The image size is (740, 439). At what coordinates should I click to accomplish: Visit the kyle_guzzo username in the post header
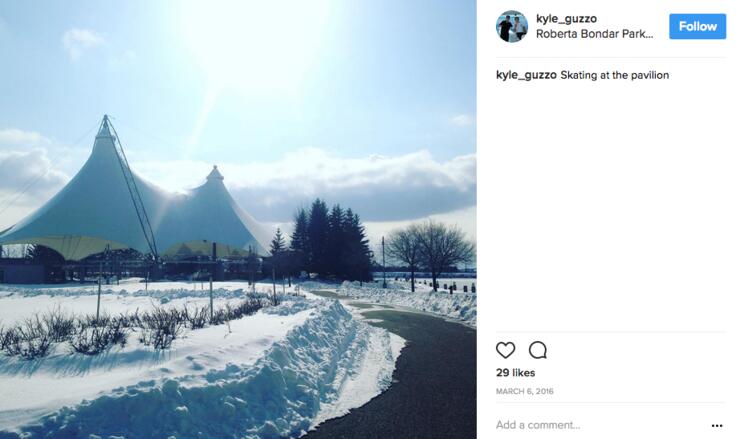[x=566, y=19]
